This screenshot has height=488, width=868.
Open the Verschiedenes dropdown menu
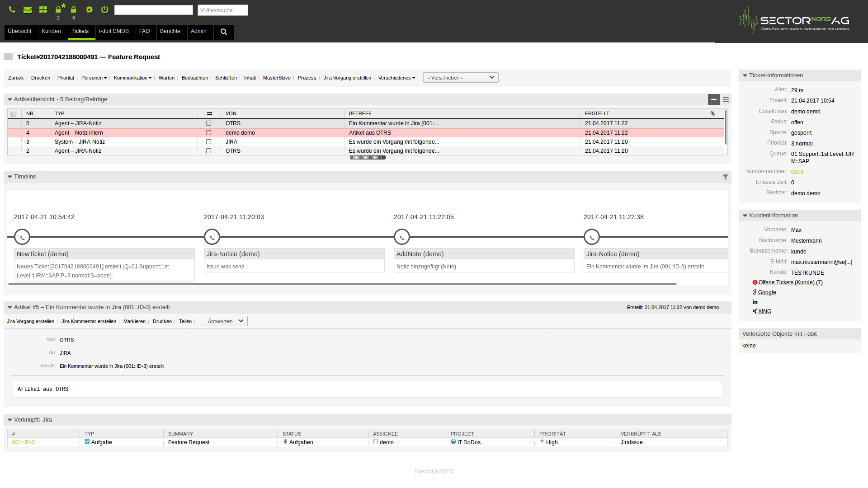point(396,78)
